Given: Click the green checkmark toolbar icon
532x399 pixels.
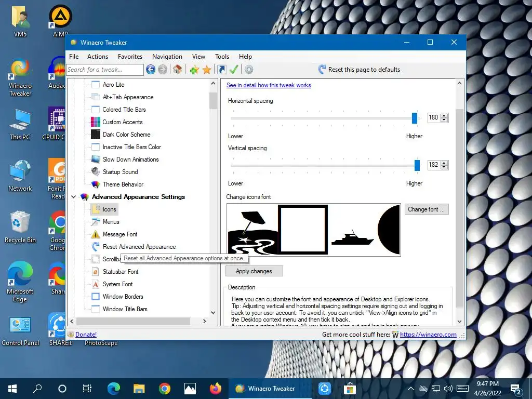Looking at the screenshot, I should tap(234, 69).
